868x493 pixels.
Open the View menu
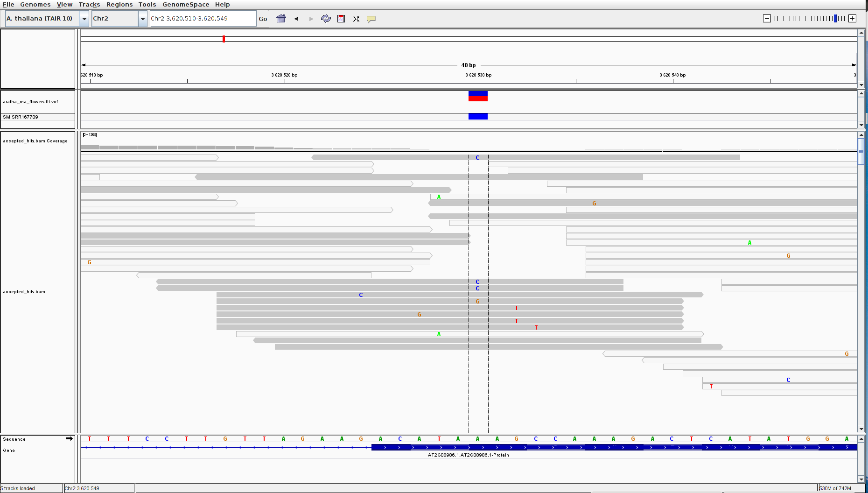pos(64,4)
